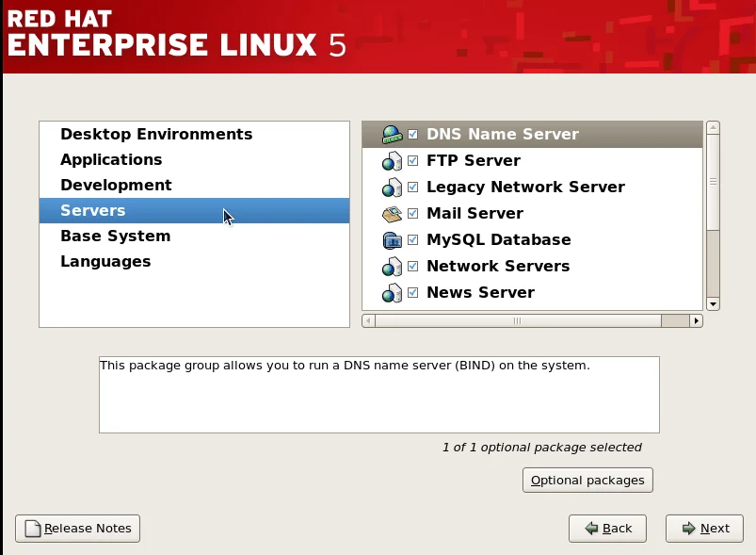This screenshot has width=756, height=555.
Task: Click the DNS Name Server globe icon
Action: point(392,135)
